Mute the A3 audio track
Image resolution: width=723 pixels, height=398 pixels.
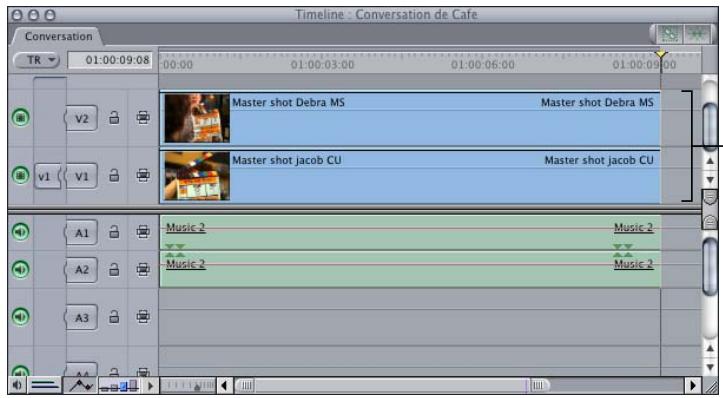20,316
